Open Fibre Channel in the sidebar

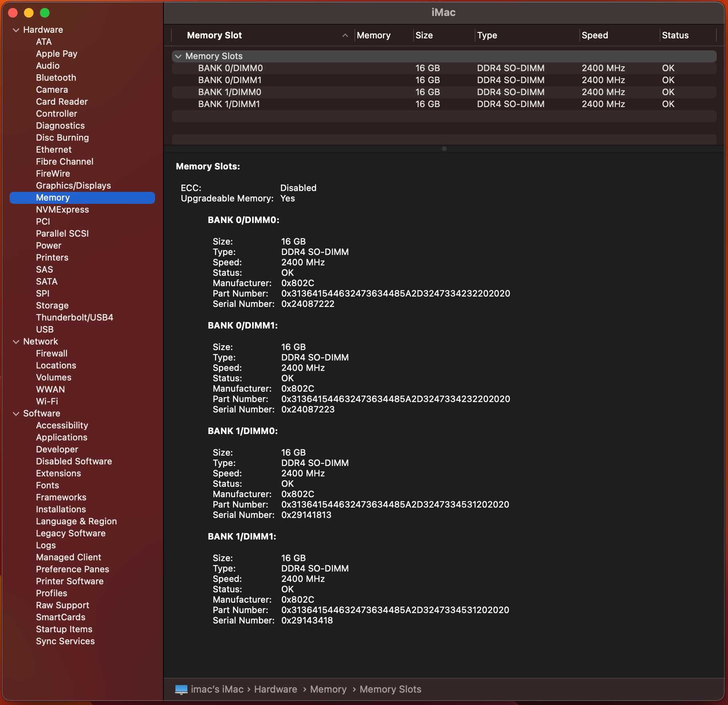point(65,162)
